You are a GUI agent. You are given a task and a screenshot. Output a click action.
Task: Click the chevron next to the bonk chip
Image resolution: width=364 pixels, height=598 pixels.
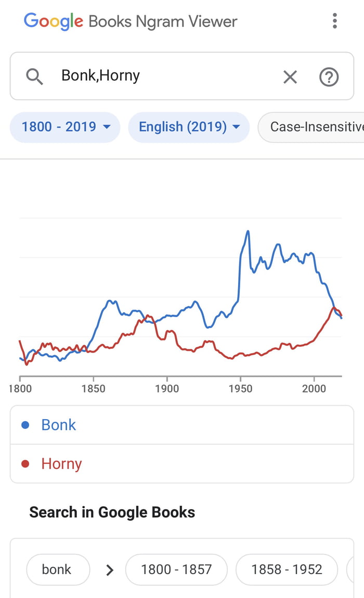[109, 569]
